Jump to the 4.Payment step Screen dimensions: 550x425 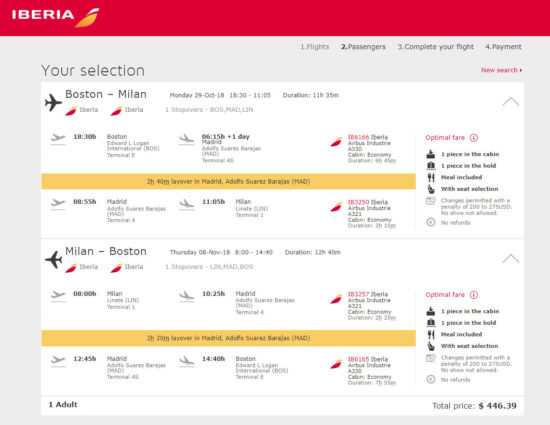[x=503, y=47]
